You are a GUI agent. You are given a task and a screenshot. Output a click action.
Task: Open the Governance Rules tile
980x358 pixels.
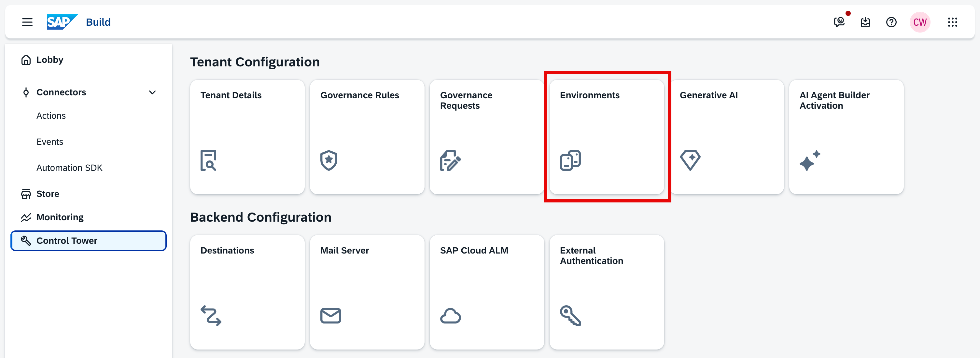[367, 137]
